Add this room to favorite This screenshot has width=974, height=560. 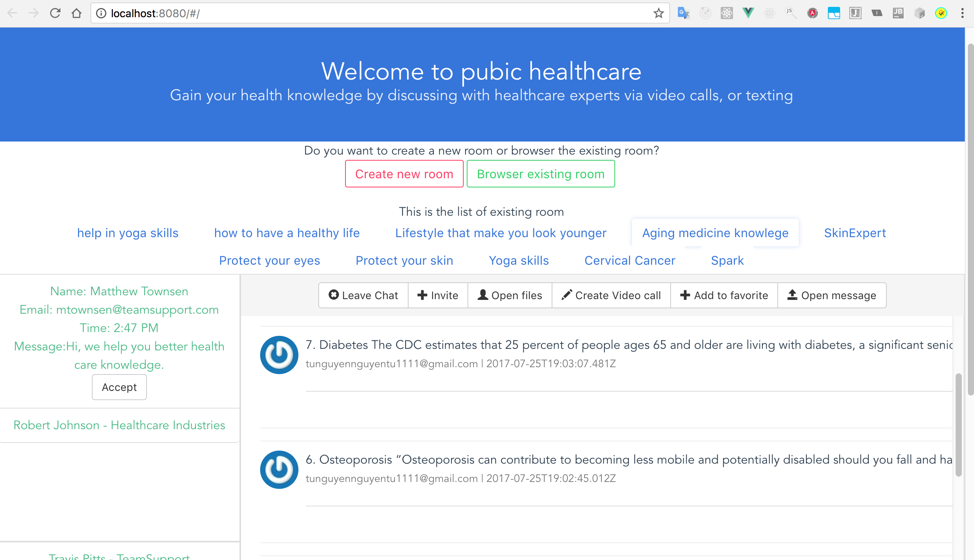coord(724,295)
